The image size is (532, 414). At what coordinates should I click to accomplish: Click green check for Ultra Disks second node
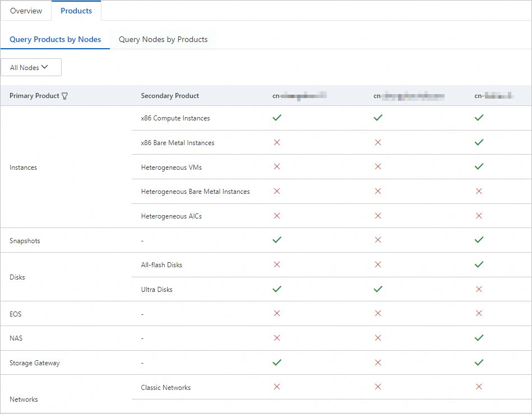tap(378, 289)
